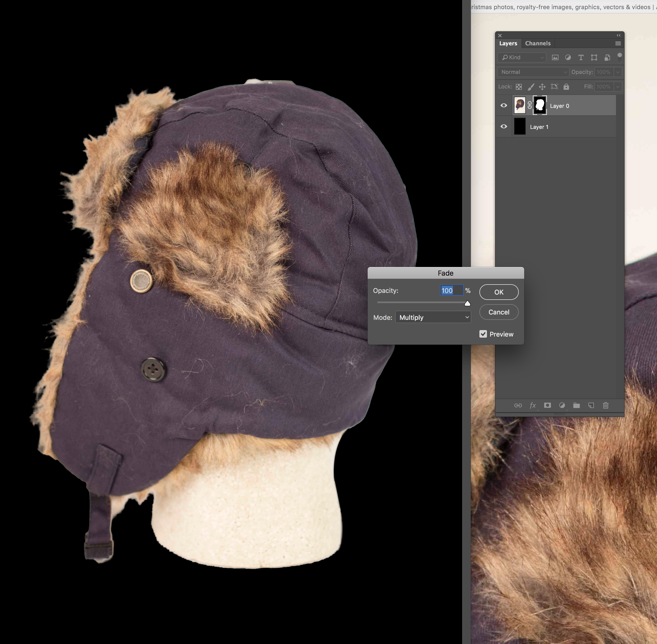
Task: Click the type layer filter icon
Action: click(x=581, y=57)
